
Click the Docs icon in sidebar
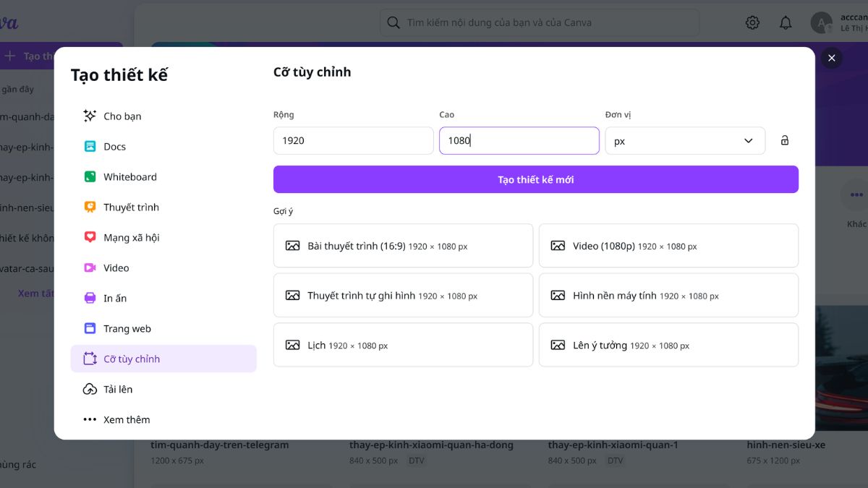coord(90,146)
